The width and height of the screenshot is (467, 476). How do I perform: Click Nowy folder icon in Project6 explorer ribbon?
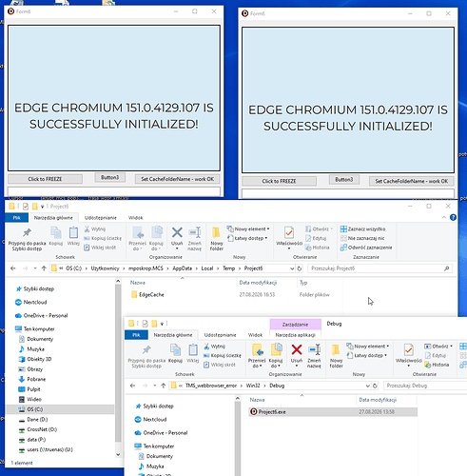tap(217, 233)
